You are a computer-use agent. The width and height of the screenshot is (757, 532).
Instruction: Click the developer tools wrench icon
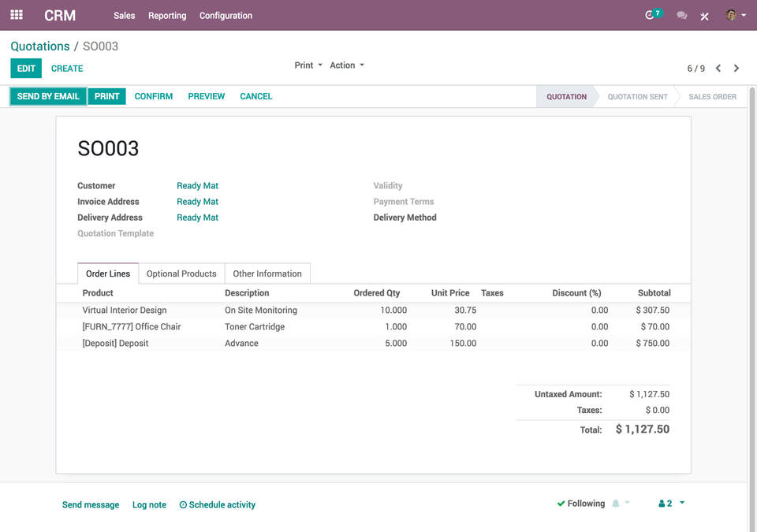tap(704, 15)
